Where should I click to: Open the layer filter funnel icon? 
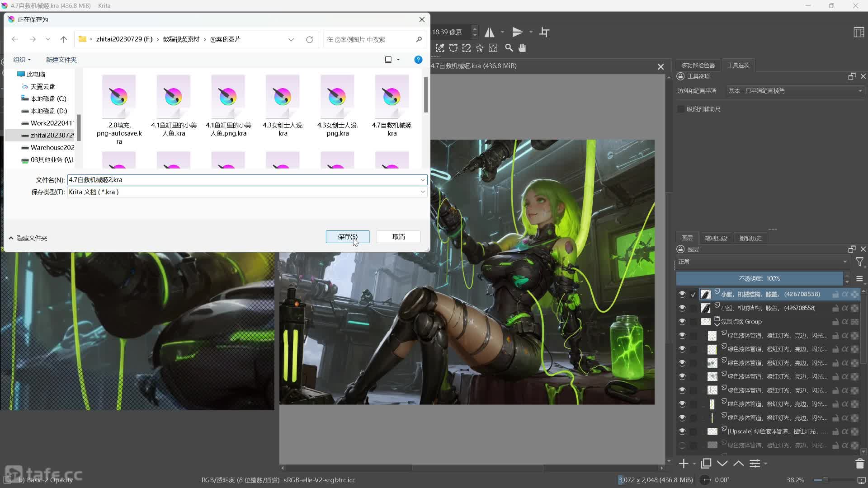click(860, 262)
